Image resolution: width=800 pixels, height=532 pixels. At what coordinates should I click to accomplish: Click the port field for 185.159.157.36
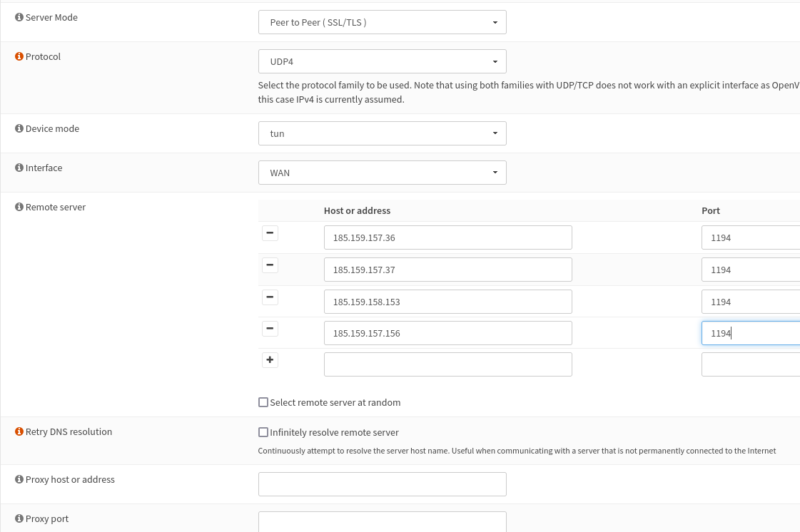pos(751,237)
